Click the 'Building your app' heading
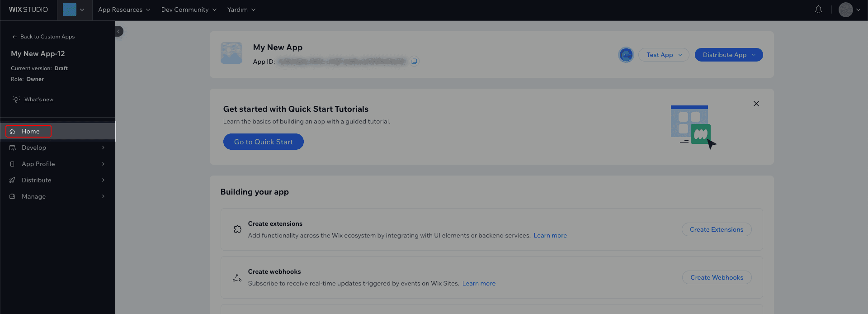This screenshot has height=314, width=868. coord(255,192)
